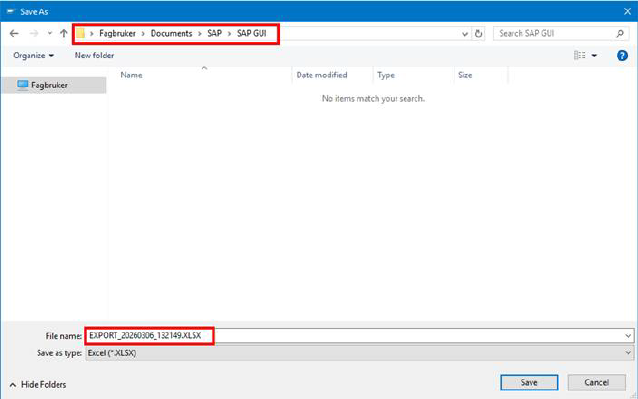Click the forward navigation arrow
The width and height of the screenshot is (638, 399).
pos(34,33)
